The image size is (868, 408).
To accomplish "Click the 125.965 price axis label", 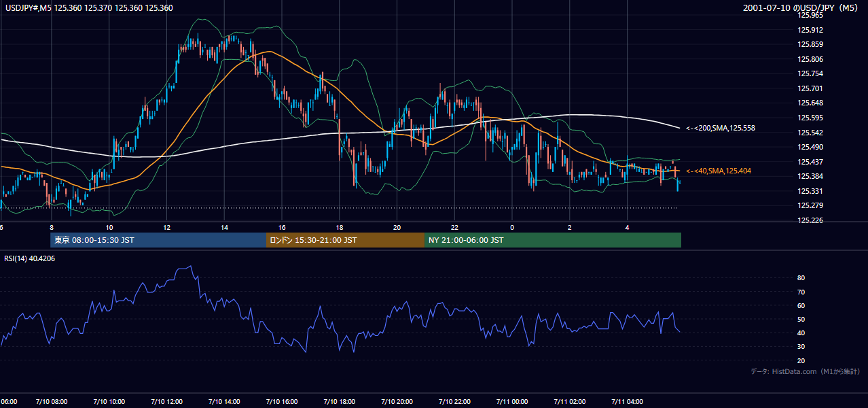I will coord(812,15).
